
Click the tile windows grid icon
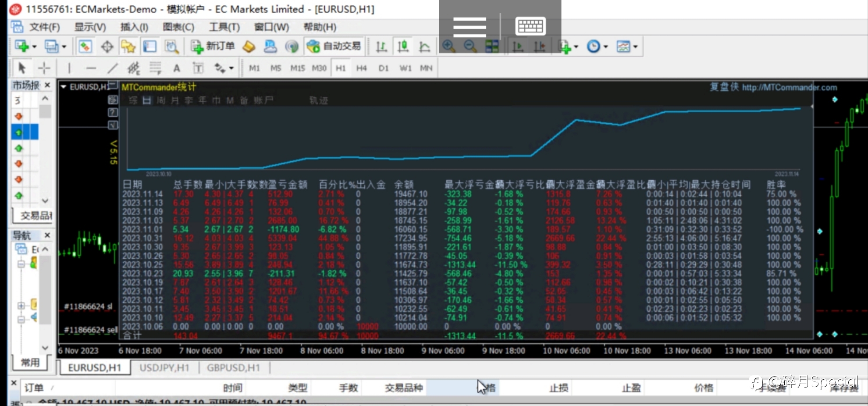[492, 46]
